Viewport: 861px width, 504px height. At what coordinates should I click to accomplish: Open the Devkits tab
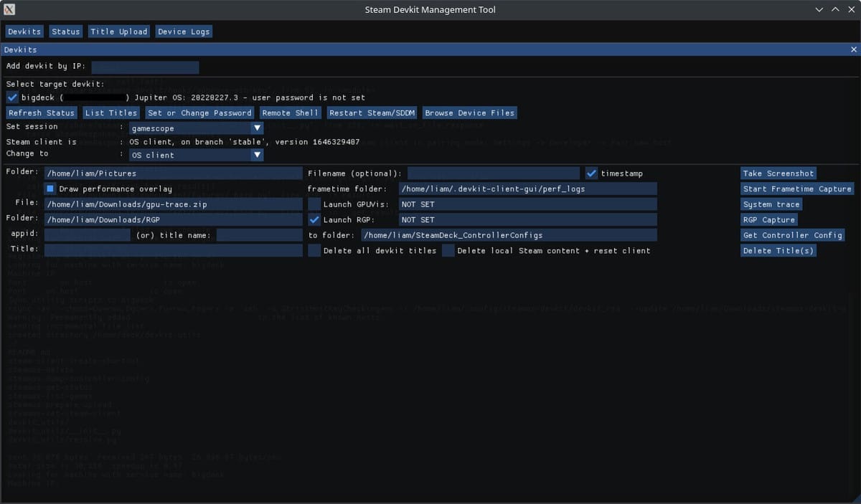[24, 32]
